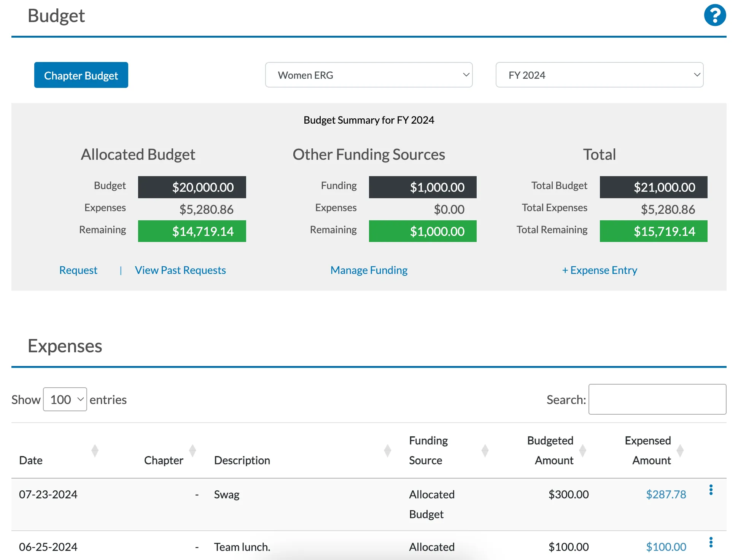Sort table by Funding Source arrows

(485, 450)
